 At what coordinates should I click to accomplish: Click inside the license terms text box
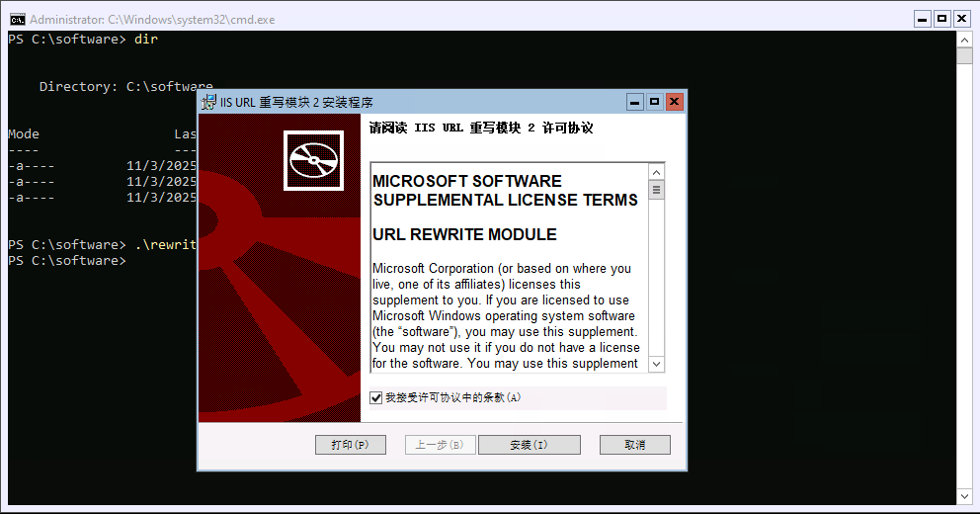[508, 297]
